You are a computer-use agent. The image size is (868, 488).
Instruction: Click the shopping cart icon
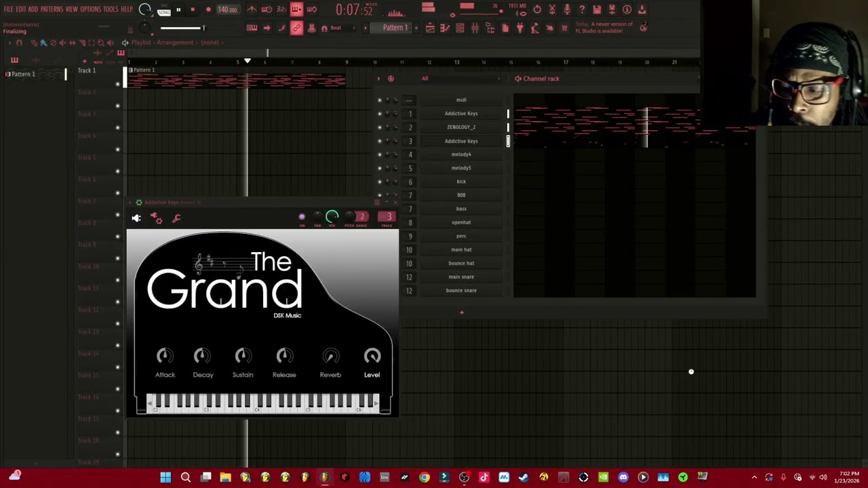564,28
